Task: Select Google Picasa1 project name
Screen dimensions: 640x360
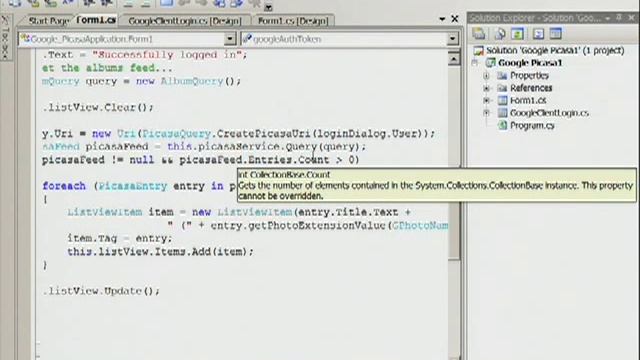Action: 530,63
